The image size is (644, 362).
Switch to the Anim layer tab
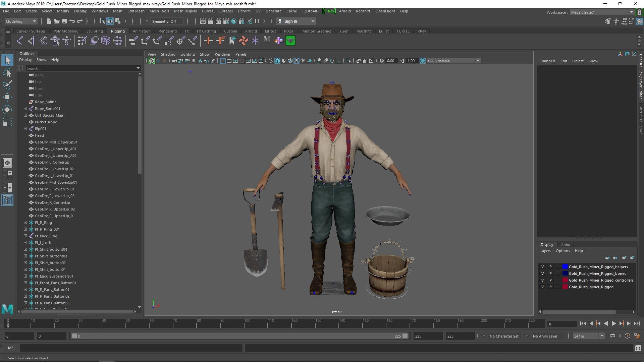tap(565, 245)
